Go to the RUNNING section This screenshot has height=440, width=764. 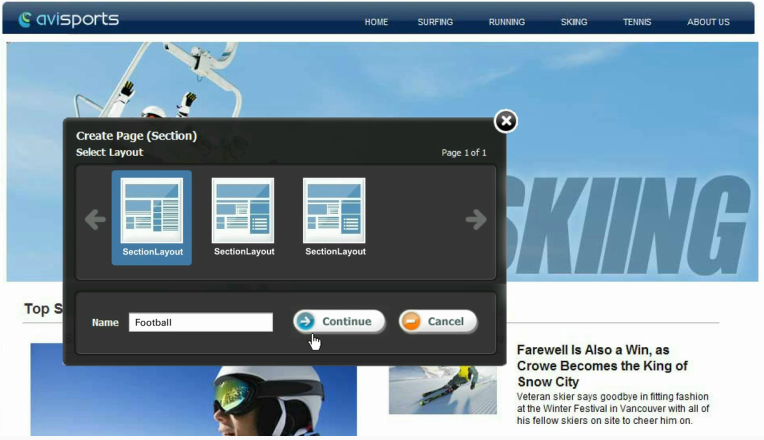[x=507, y=22]
